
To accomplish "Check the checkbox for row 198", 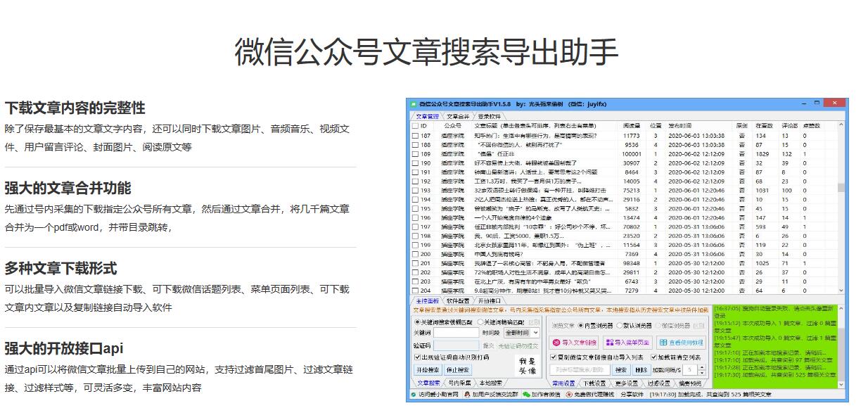I will tap(415, 236).
